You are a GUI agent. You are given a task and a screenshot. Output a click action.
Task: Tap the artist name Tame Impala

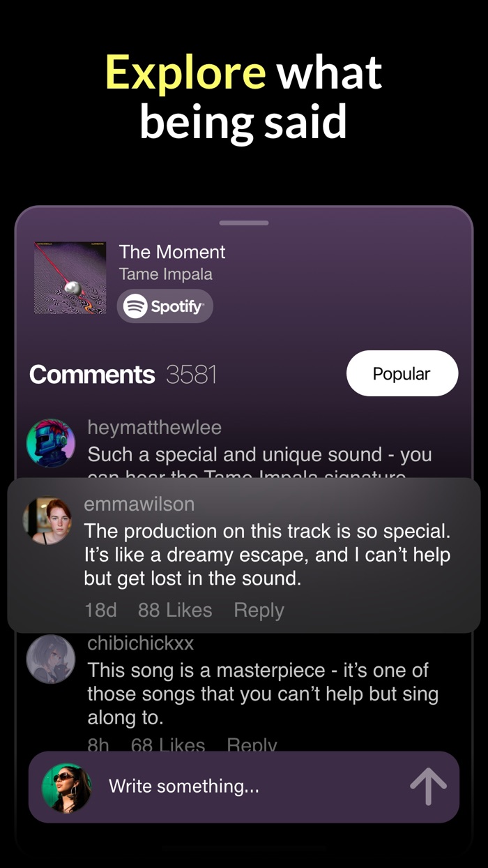point(165,274)
